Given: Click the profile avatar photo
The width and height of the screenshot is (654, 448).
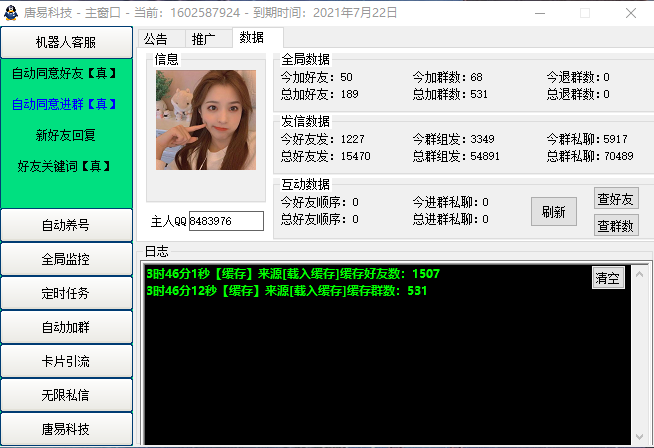Looking at the screenshot, I should (206, 120).
